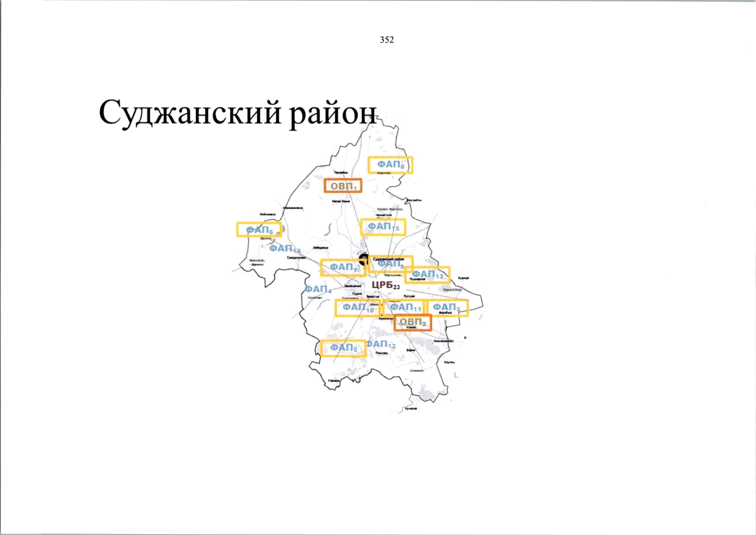Click the ФАП10 label box
The image size is (756, 535).
pos(358,308)
